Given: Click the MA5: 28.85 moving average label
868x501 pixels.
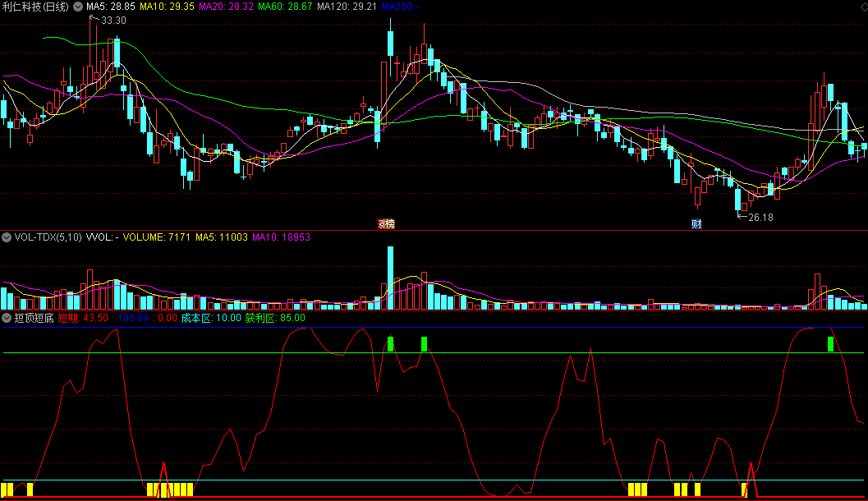Looking at the screenshot, I should pyautogui.click(x=111, y=7).
